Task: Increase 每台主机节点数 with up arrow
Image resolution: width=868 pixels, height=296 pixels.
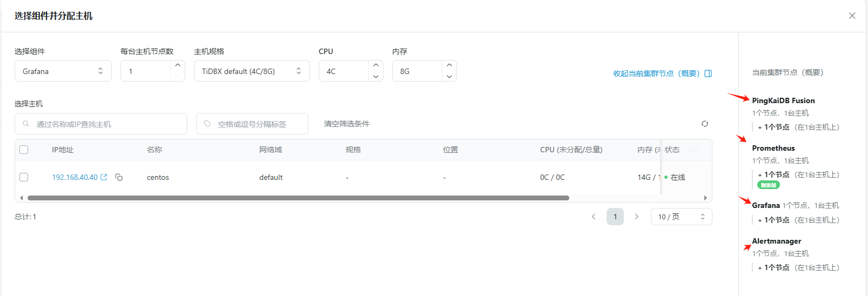Action: tap(178, 65)
